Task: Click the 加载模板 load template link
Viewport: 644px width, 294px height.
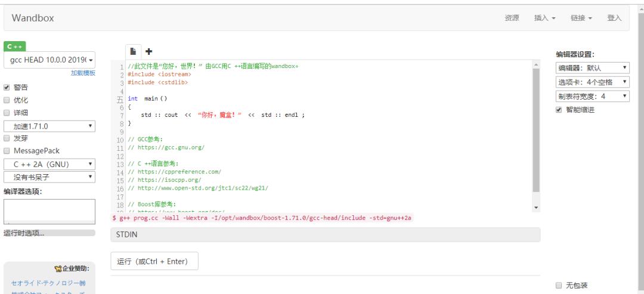Action: pos(83,73)
